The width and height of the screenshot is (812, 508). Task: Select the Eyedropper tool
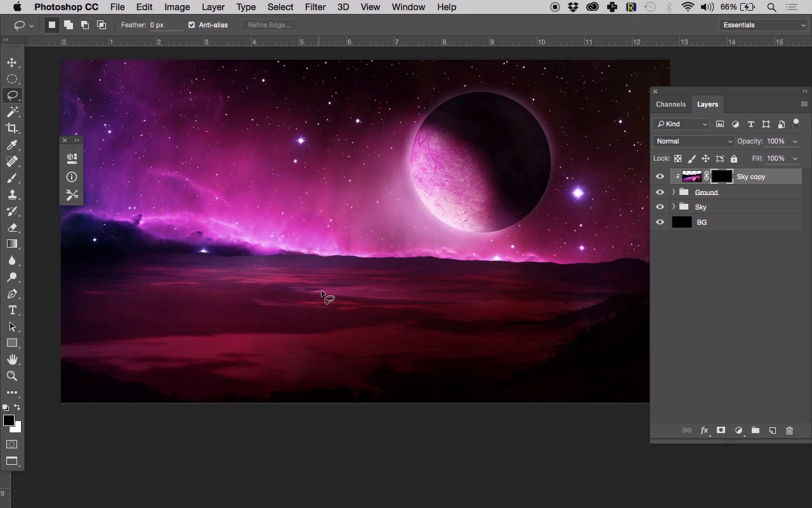[12, 145]
